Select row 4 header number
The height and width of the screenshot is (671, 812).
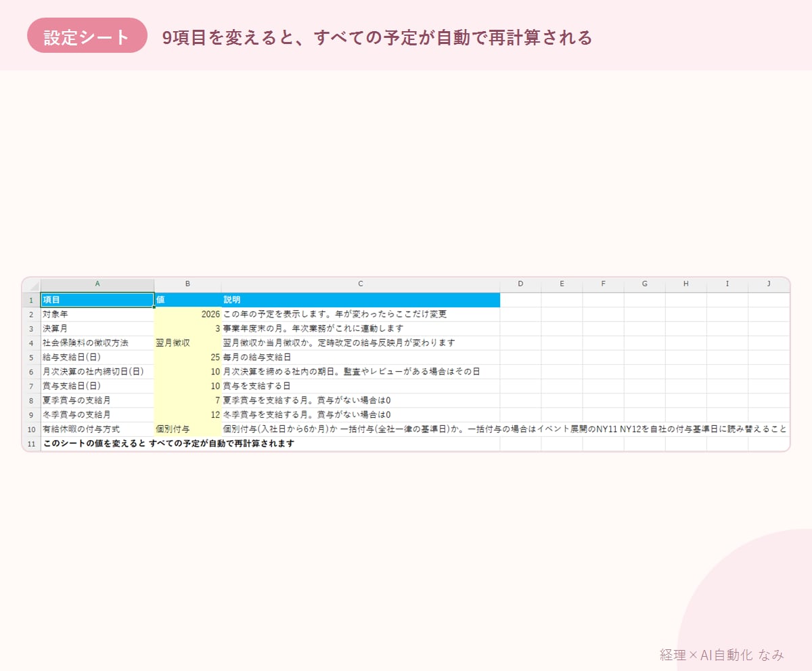coord(31,343)
